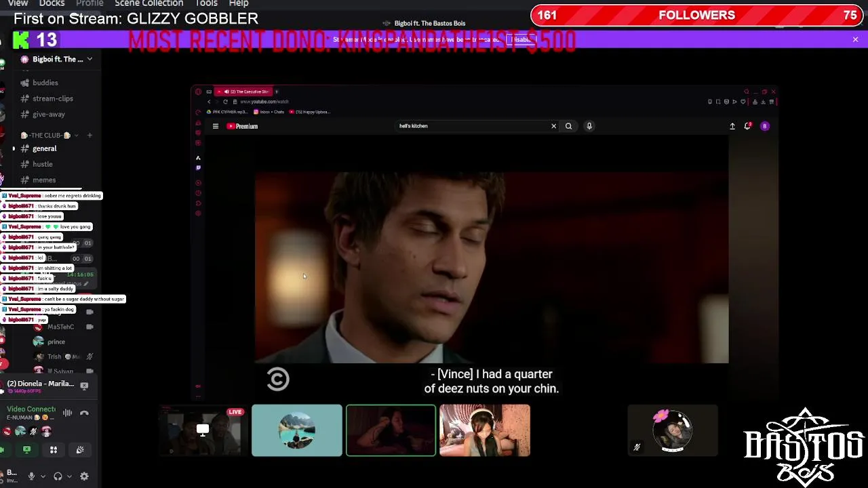Screen dimensions: 868x488
Task: Select prince in the voice list
Action: pos(56,342)
